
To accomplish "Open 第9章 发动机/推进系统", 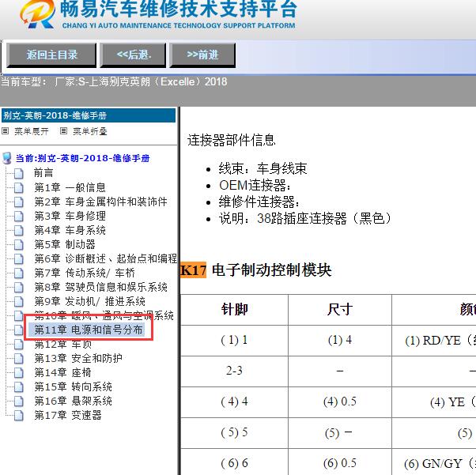I will [89, 301].
